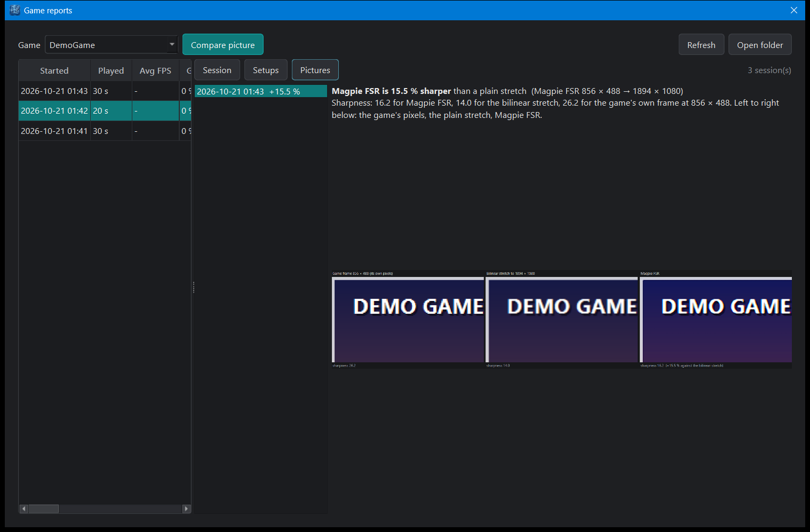Sort sessions by the Started column header
The image size is (810, 532).
[54, 70]
